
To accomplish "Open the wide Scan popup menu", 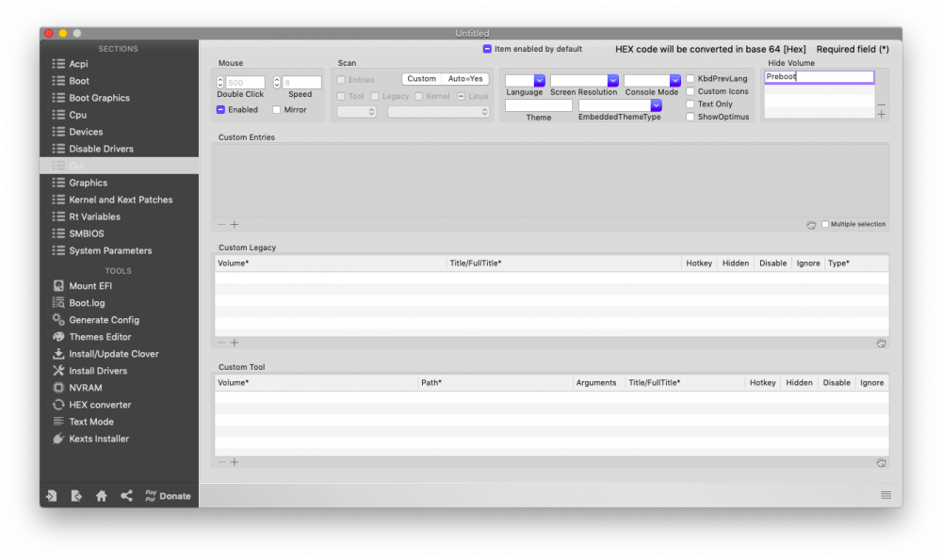I will 439,112.
